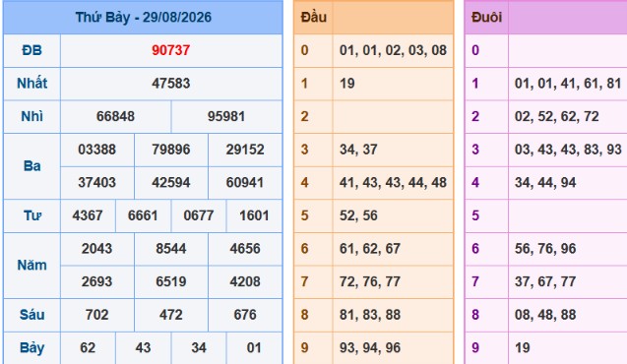Image resolution: width=627 pixels, height=364 pixels.
Task: Click the Đuôi column header
Action: (x=486, y=17)
